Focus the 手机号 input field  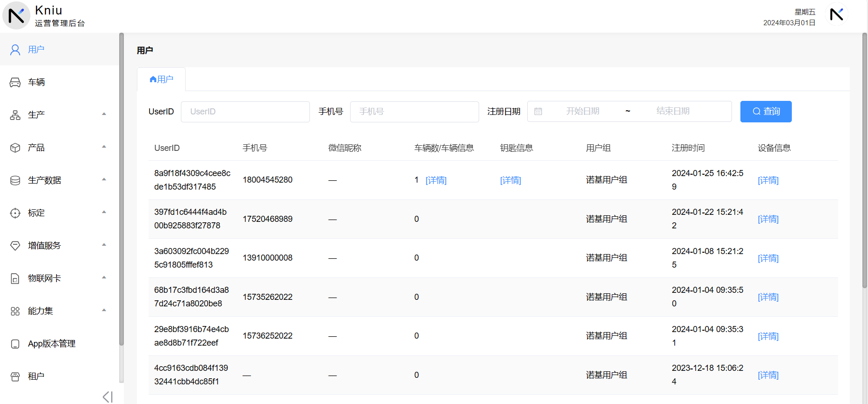[415, 112]
